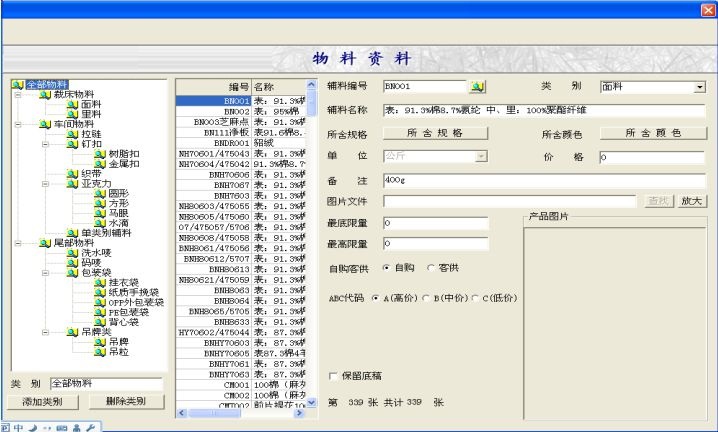Click the folder icon next to 挂衣袋
718x432 pixels.
point(100,283)
